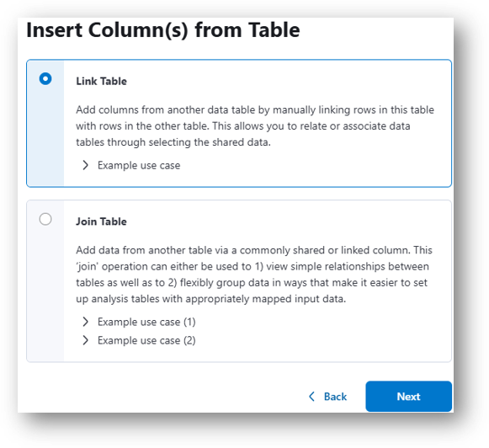The image size is (489, 448).
Task: Select the Join Table radio button
Action: [45, 219]
